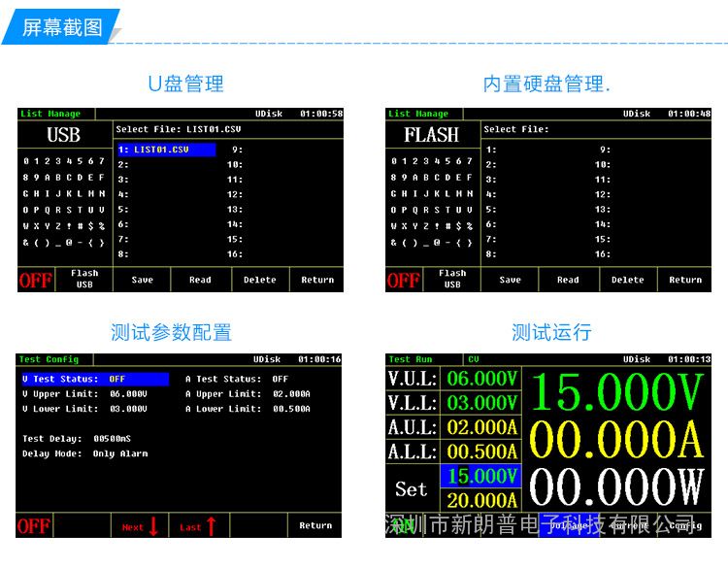
Task: Select file 1: LIST01.CSV in USB screen
Action: [x=166, y=150]
